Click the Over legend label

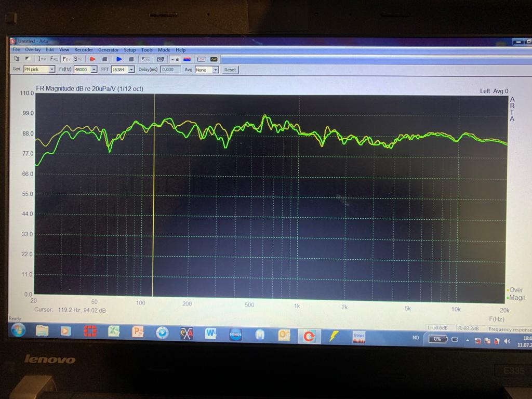(x=516, y=290)
